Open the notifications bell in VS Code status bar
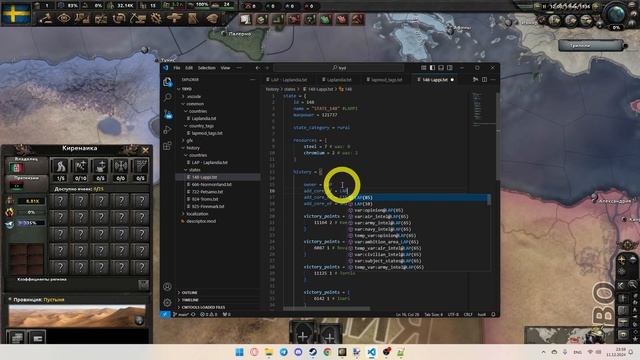640x360 pixels. (493, 315)
